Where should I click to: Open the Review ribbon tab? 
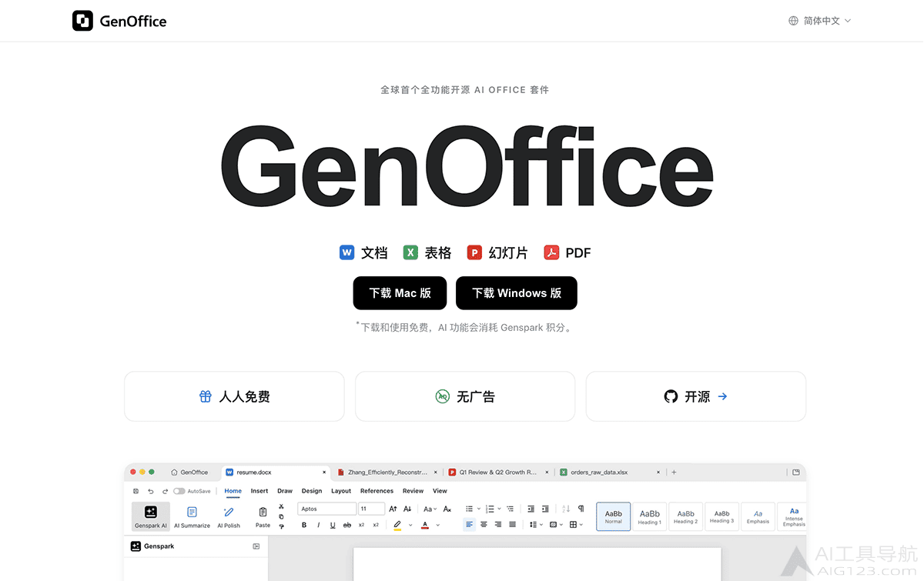tap(413, 491)
